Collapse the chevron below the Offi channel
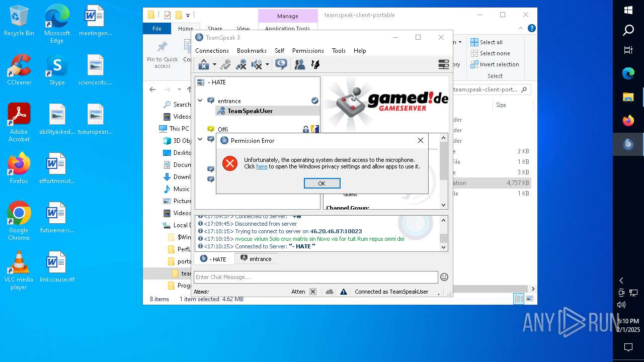The image size is (644, 362). (x=200, y=139)
